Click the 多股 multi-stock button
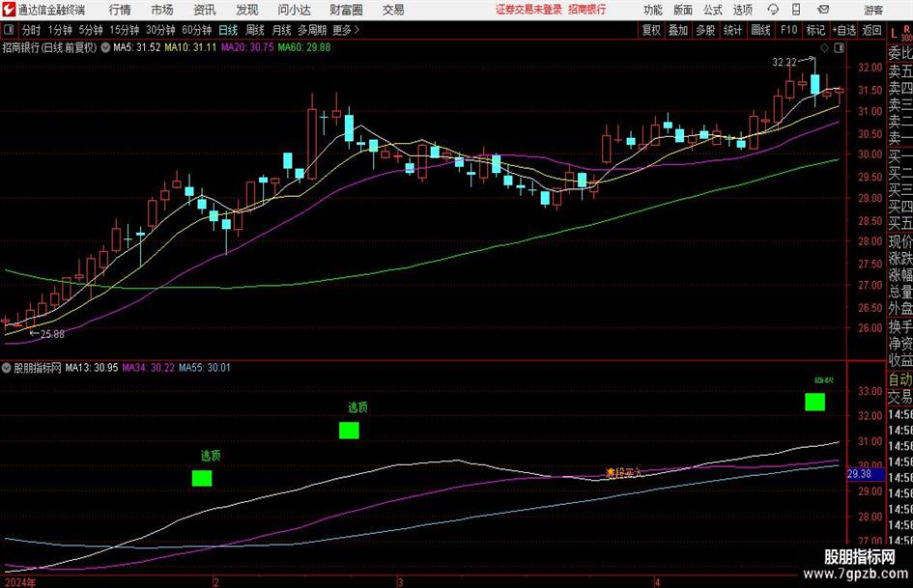 pyautogui.click(x=705, y=30)
